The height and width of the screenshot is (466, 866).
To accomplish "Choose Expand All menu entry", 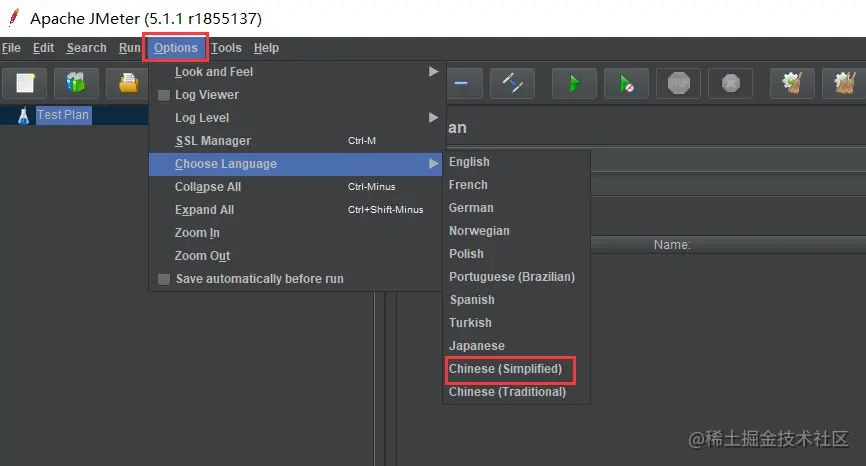I will tap(295, 210).
